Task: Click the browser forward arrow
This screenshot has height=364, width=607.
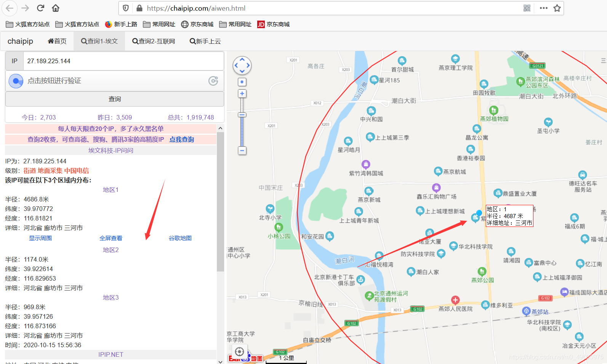Action: point(25,8)
